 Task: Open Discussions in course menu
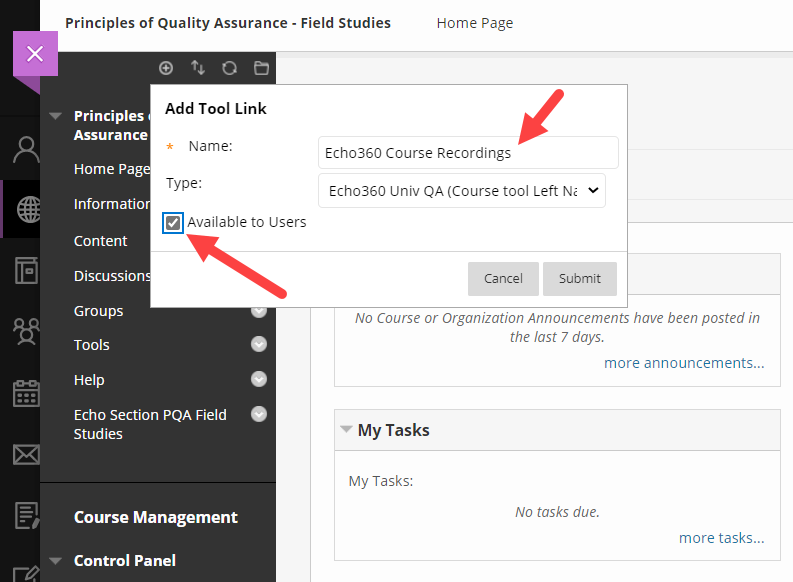(112, 276)
